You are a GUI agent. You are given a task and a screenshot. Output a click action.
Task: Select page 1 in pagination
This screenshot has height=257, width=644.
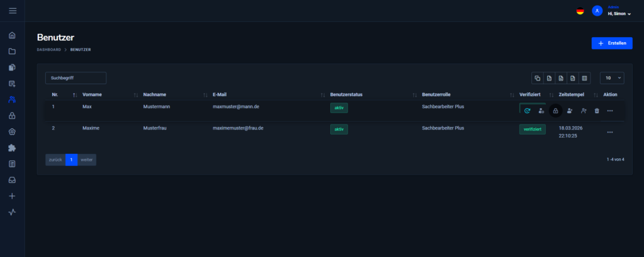click(72, 160)
